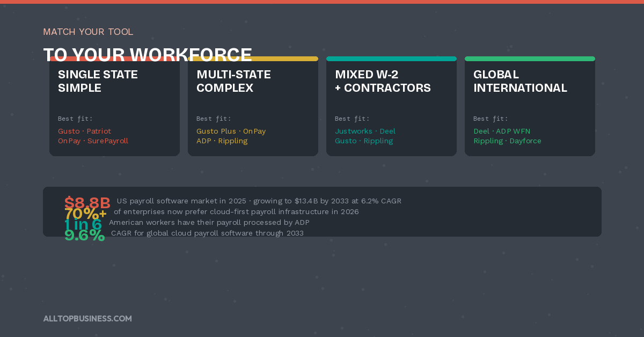This screenshot has height=337, width=644.
Task: Click the '9.6%' statistic
Action: point(84,235)
